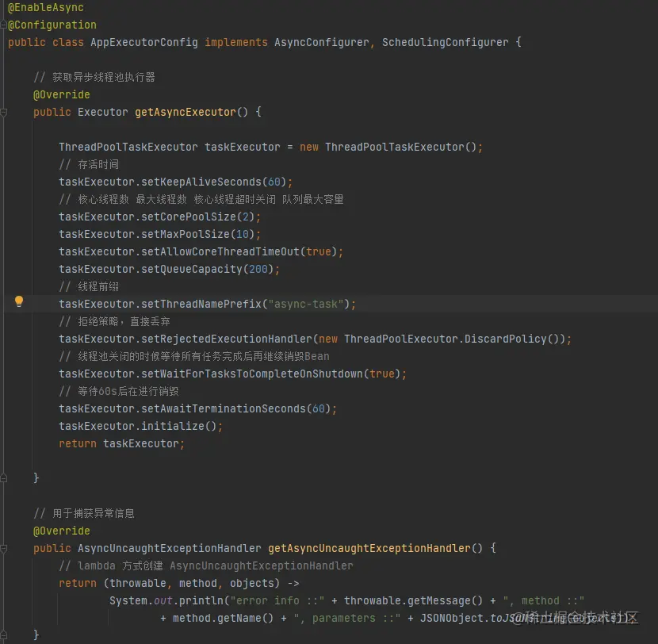The image size is (658, 644).
Task: Select the @Configuration annotation
Action: (x=51, y=25)
